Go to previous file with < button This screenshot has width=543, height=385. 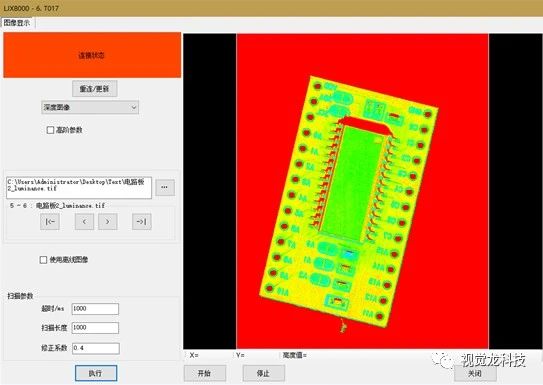point(84,222)
